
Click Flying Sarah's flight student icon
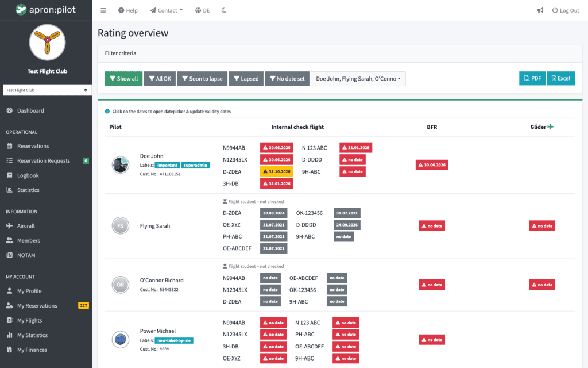225,202
